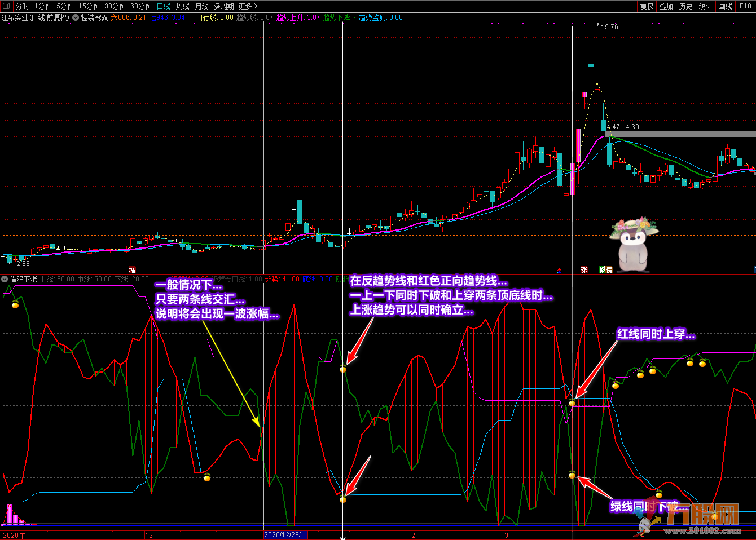Viewport: 756px width, 540px height.
Task: Open the 轻装驾驭 indicator dropdown arrow
Action: [76, 17]
